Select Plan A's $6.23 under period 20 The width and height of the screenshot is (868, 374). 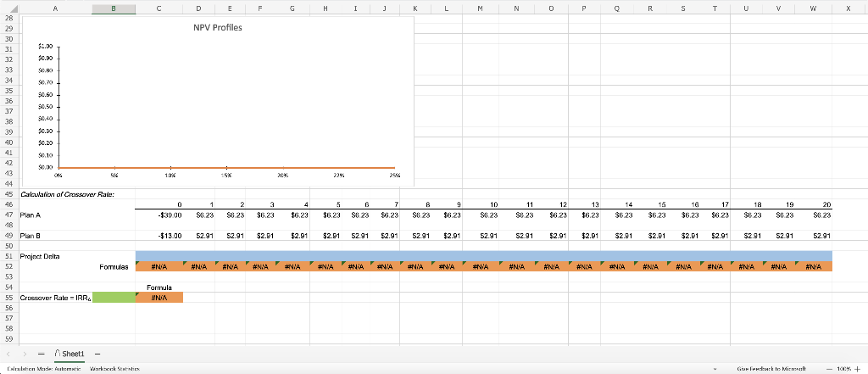pyautogui.click(x=813, y=215)
